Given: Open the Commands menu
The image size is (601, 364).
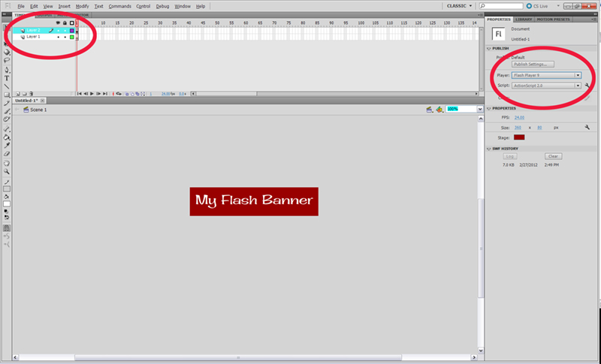Looking at the screenshot, I should tap(120, 7).
